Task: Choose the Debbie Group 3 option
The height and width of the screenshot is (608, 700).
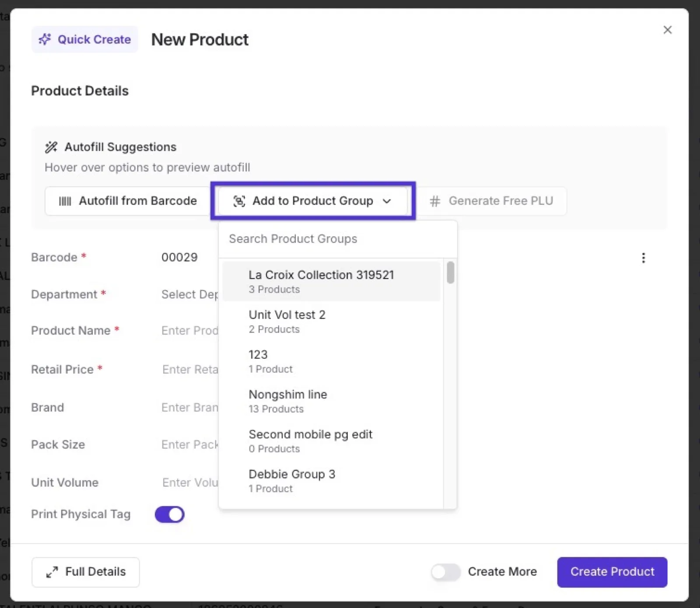Action: tap(332, 480)
